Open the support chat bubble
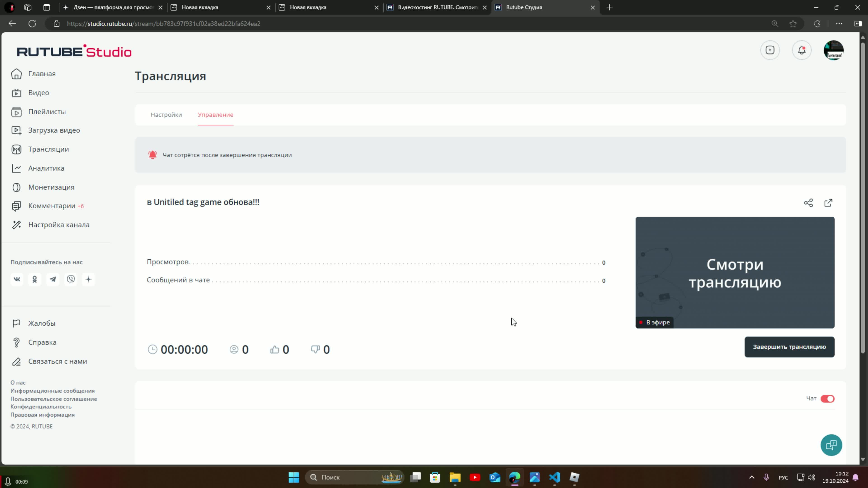Screen dimensions: 868x488 pos(831,445)
